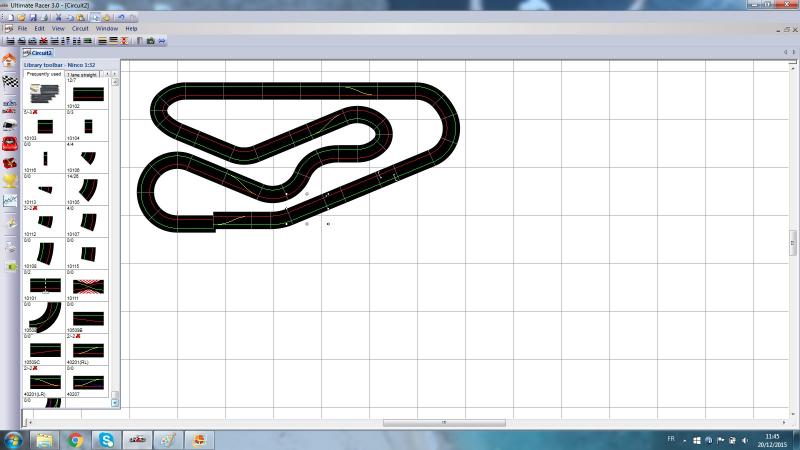Image resolution: width=800 pixels, height=450 pixels.
Task: Click the Undo arrow in top toolbar
Action: [120, 17]
